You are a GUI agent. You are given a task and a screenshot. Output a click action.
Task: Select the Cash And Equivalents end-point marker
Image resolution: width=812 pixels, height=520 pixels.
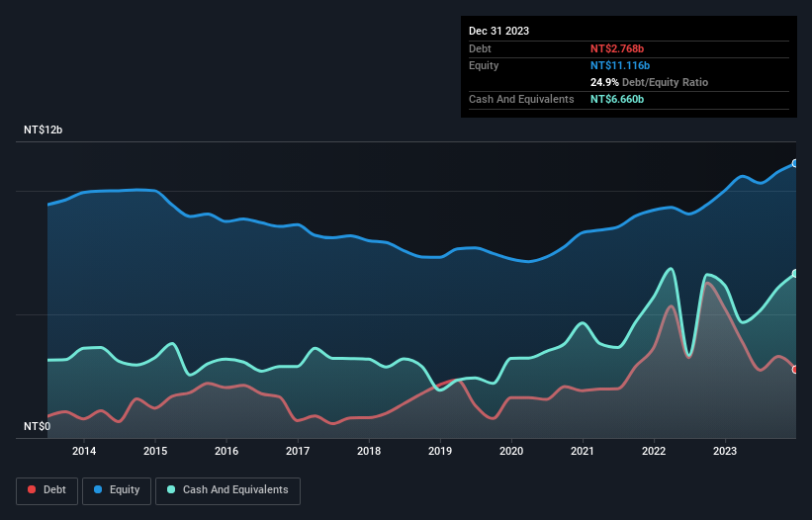coord(795,273)
